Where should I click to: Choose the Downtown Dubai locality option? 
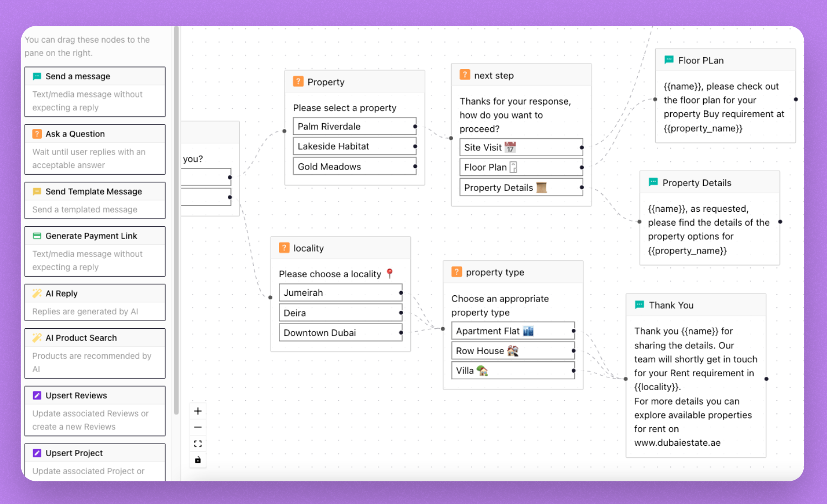[x=341, y=333]
